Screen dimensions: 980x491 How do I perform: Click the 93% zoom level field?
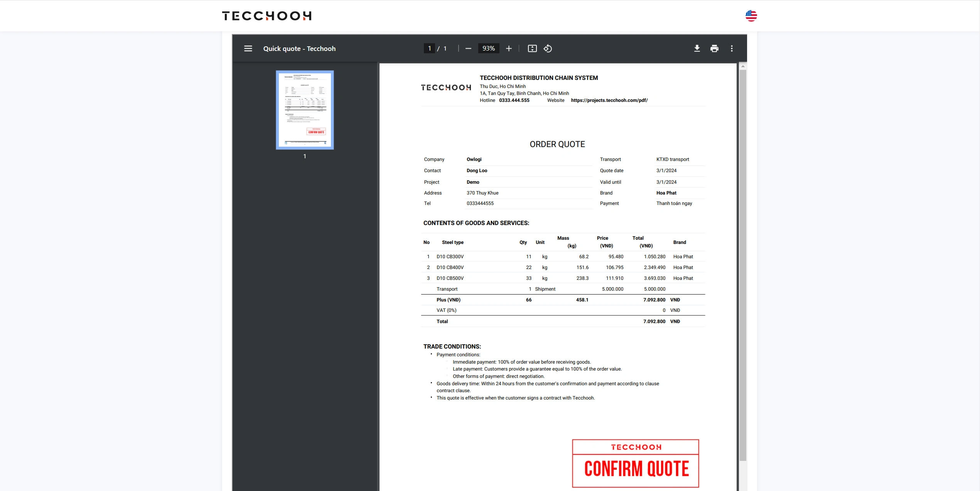point(488,49)
